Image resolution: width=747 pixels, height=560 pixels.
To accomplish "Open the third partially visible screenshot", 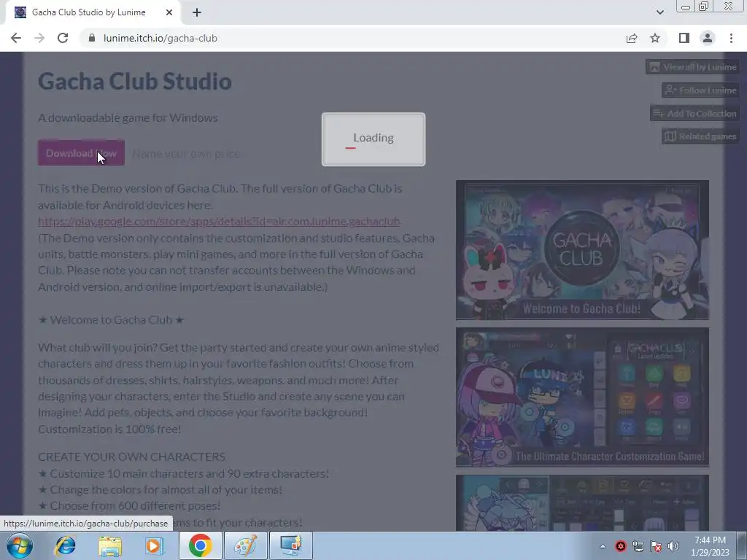I will pyautogui.click(x=582, y=502).
